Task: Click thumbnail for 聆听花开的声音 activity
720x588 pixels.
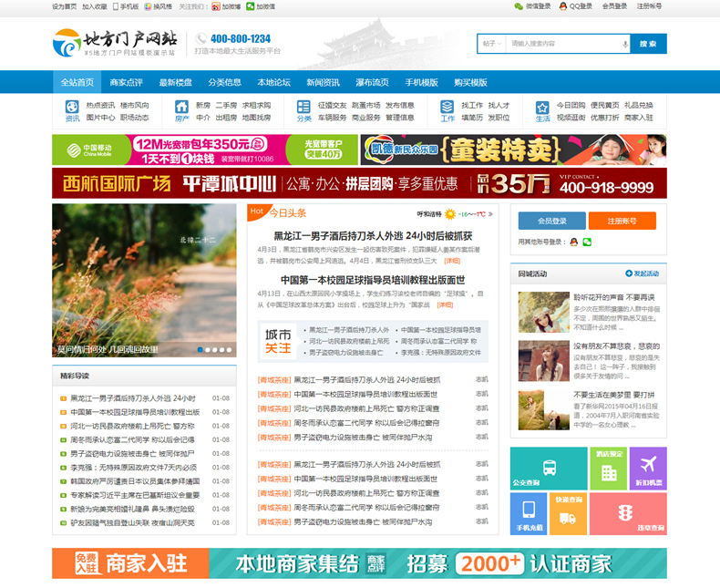Action: (x=544, y=312)
